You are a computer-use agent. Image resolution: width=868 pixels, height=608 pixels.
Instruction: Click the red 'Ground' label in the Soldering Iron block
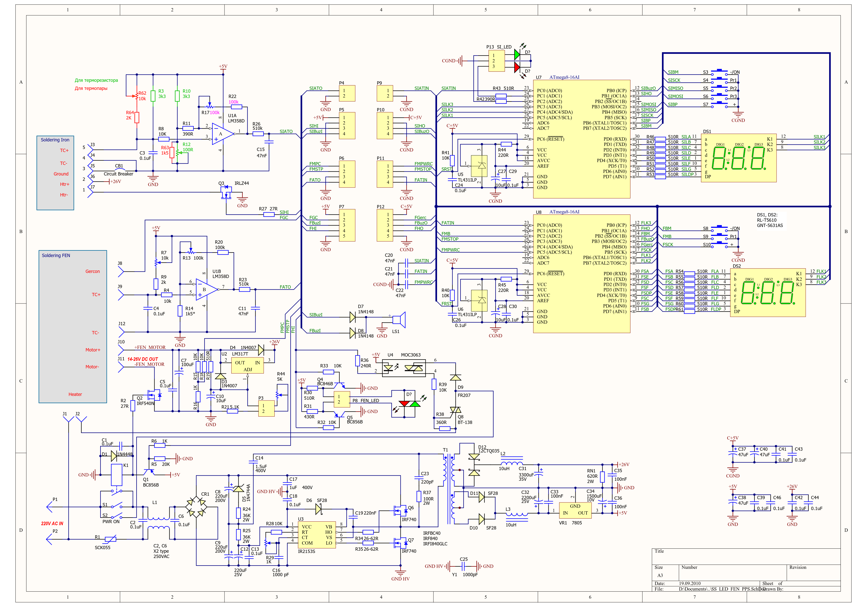(61, 174)
